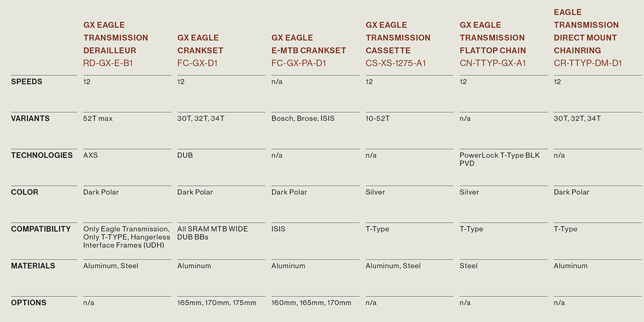
Task: Click the All SRAM MTB WIDE DUB BBs cell
Action: pyautogui.click(x=213, y=232)
